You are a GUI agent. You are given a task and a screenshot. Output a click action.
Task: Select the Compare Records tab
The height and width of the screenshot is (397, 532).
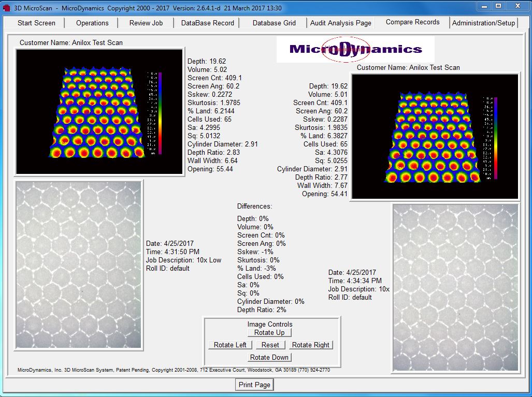point(412,22)
